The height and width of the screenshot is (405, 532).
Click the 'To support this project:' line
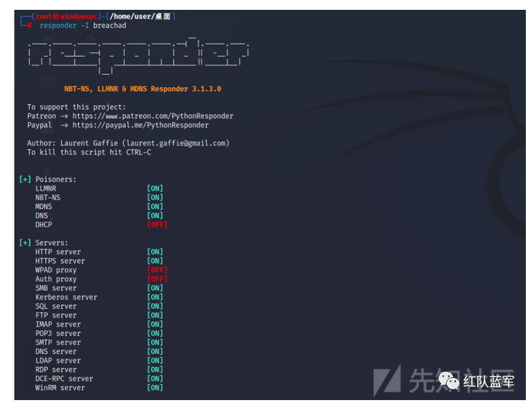coord(76,107)
